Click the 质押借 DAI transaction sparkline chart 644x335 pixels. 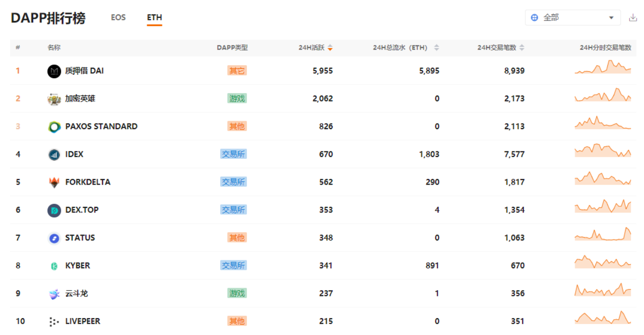click(x=603, y=67)
